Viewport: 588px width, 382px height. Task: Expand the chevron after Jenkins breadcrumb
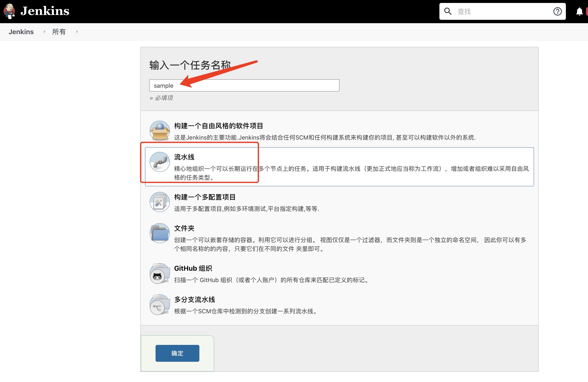44,32
